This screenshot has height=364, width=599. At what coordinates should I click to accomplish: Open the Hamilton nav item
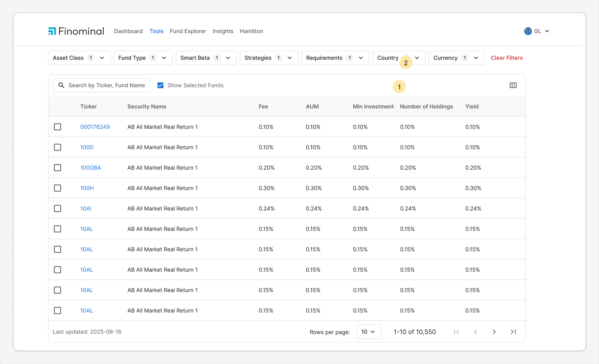click(x=251, y=31)
